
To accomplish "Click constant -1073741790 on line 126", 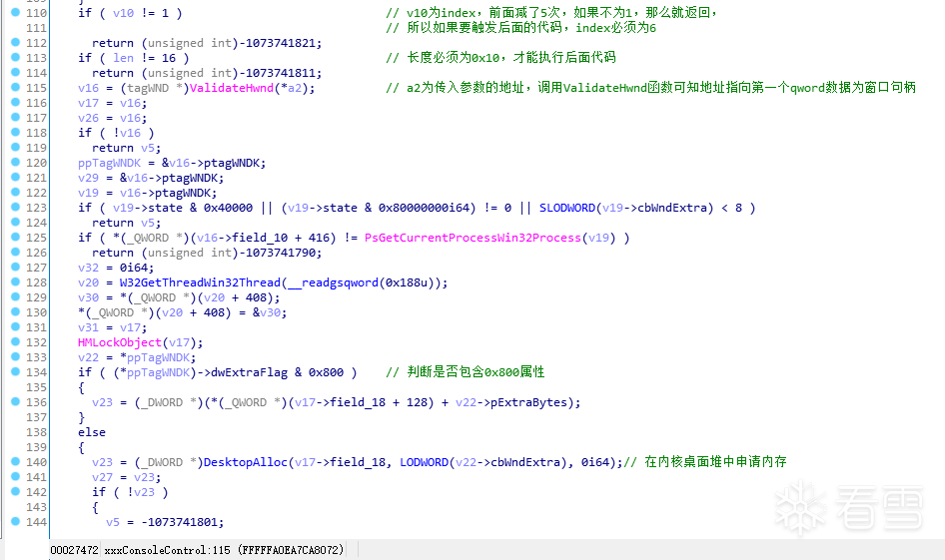I will click(x=277, y=253).
